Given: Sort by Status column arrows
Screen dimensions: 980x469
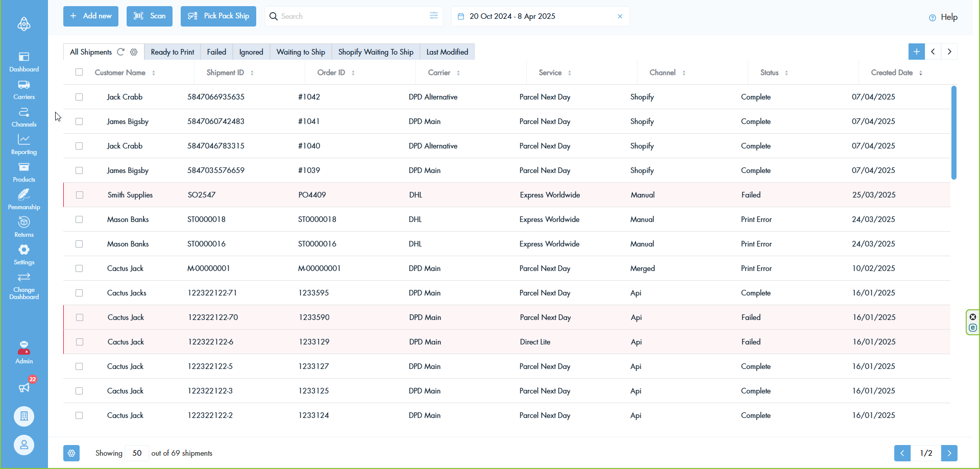Looking at the screenshot, I should [787, 73].
